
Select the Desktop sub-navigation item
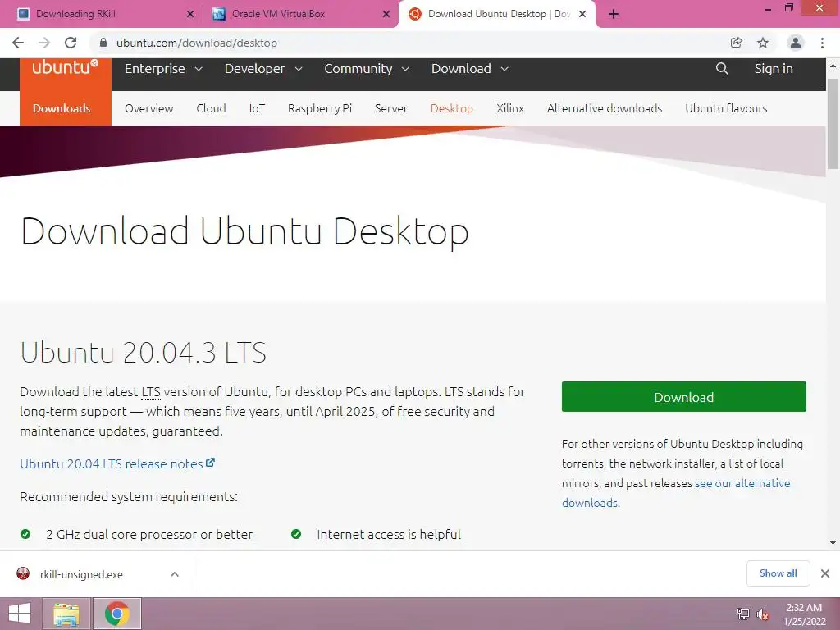[x=452, y=108]
